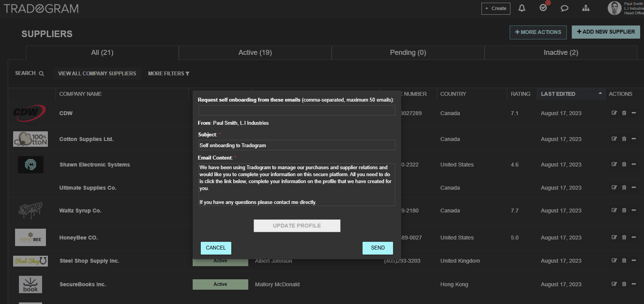Sort by the RATING column header
This screenshot has height=304, width=644.
tap(520, 94)
